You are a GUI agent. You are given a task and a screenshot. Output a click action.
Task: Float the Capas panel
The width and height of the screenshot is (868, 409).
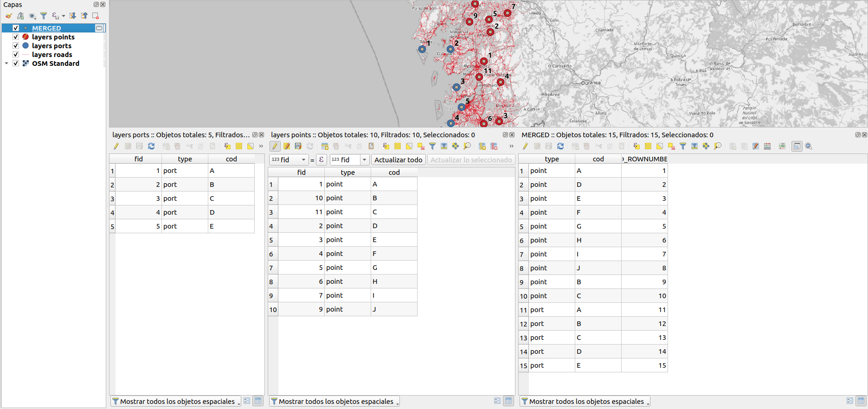(x=96, y=4)
